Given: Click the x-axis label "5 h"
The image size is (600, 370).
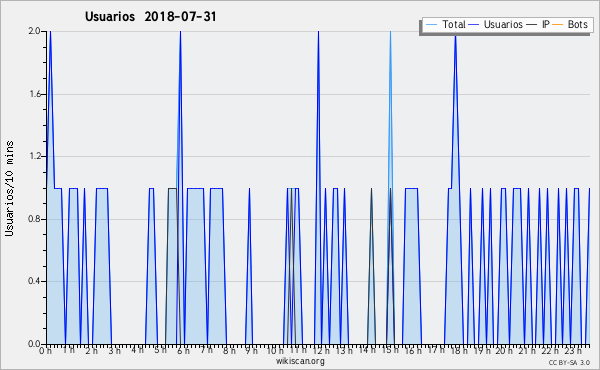Looking at the screenshot, I should (160, 350).
